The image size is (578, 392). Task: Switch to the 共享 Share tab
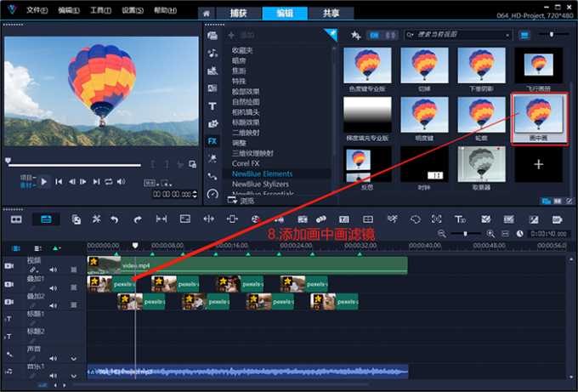331,14
